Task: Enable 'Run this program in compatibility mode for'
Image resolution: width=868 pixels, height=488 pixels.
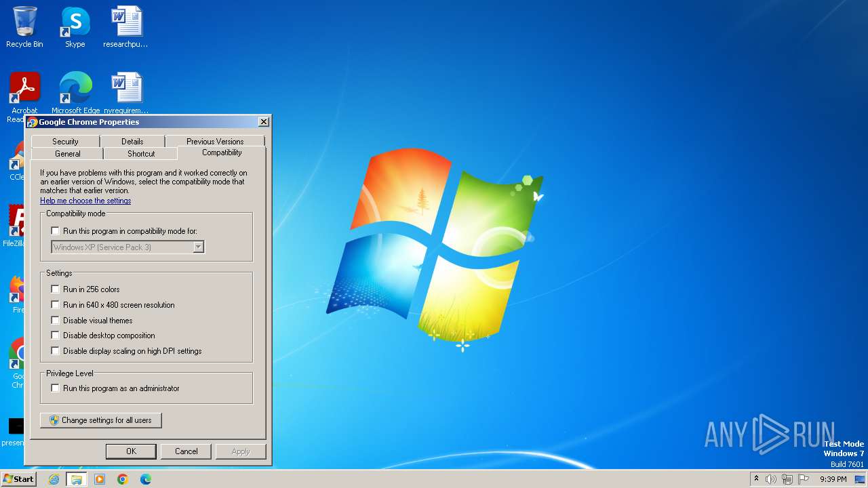Action: pyautogui.click(x=56, y=231)
